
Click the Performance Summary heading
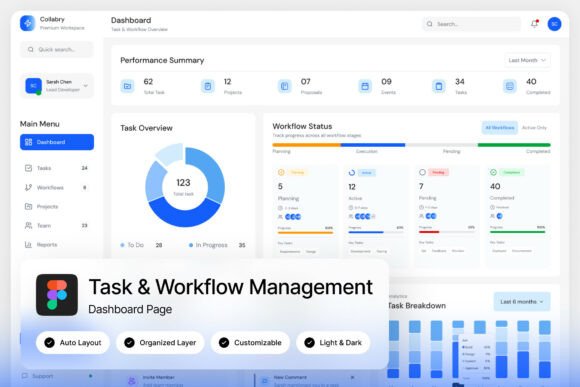click(162, 60)
